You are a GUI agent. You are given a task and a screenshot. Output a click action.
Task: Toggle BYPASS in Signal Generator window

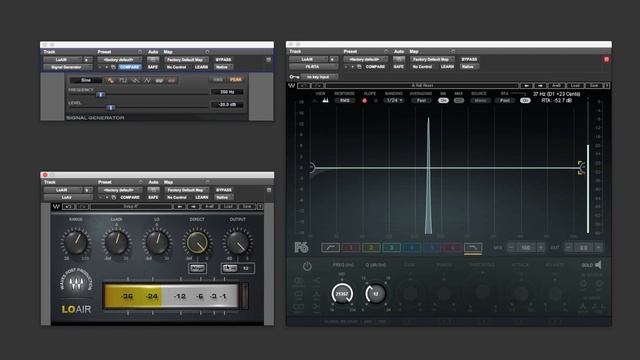coord(223,60)
